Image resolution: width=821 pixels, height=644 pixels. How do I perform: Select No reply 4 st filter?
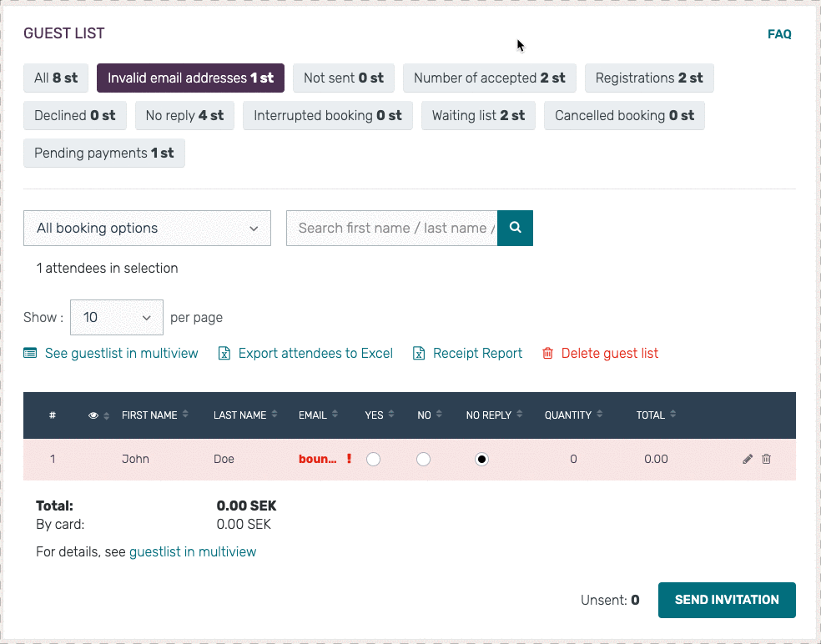point(185,116)
